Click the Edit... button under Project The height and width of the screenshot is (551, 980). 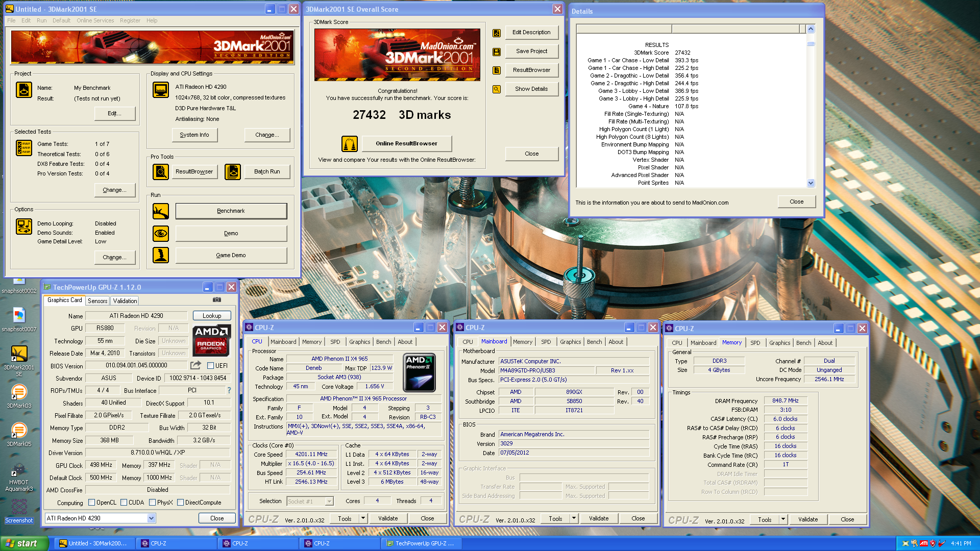(x=114, y=113)
